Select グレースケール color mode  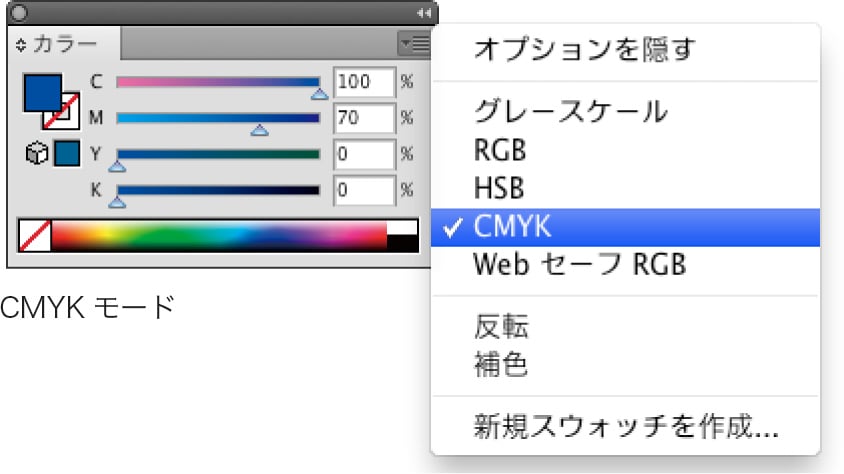click(570, 111)
